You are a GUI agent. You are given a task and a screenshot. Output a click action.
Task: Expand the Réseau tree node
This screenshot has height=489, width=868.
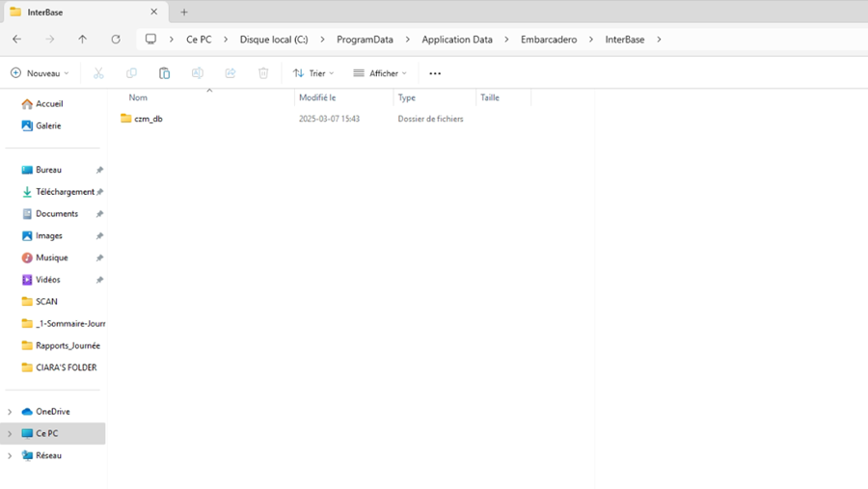(x=10, y=456)
